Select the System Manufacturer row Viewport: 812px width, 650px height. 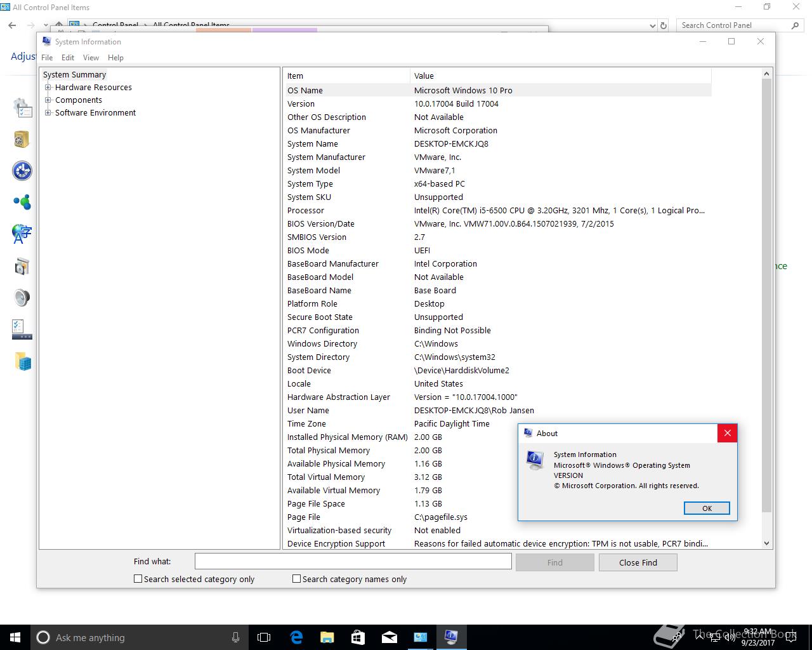click(497, 157)
